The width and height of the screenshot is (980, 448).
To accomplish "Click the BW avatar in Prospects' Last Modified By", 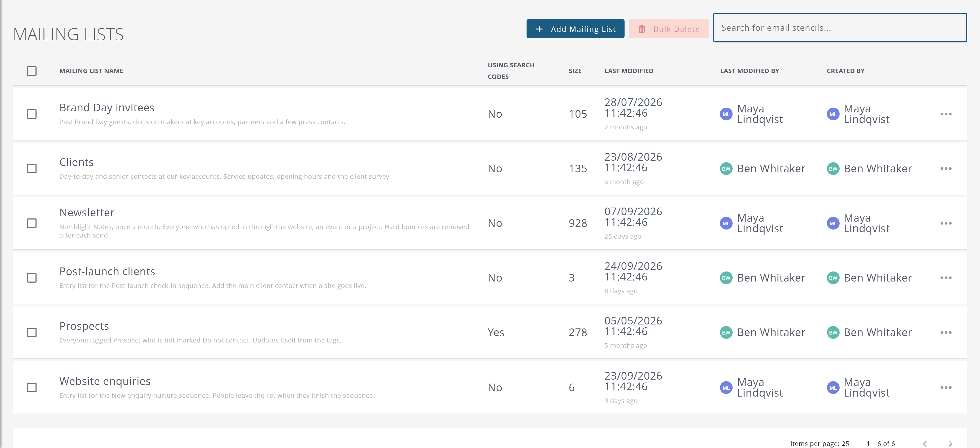I will click(x=726, y=333).
